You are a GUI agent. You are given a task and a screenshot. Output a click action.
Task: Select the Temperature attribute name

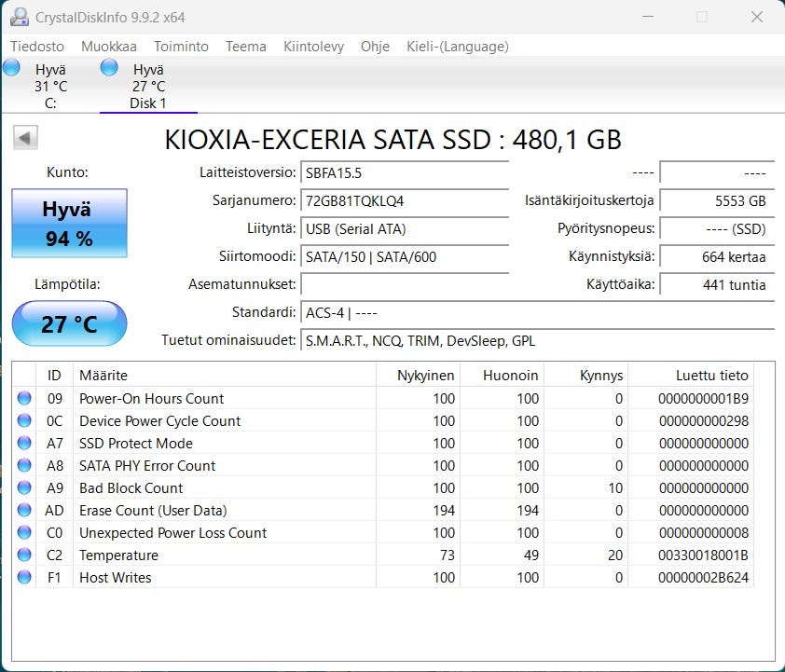[x=118, y=555]
